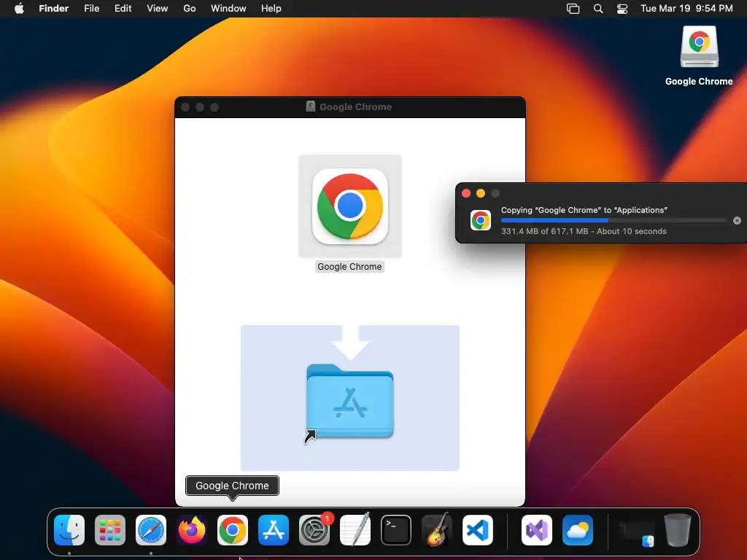The height and width of the screenshot is (560, 747).
Task: Click the 'Copying "Google Chrome" to "Applications"' text
Action: pyautogui.click(x=584, y=210)
